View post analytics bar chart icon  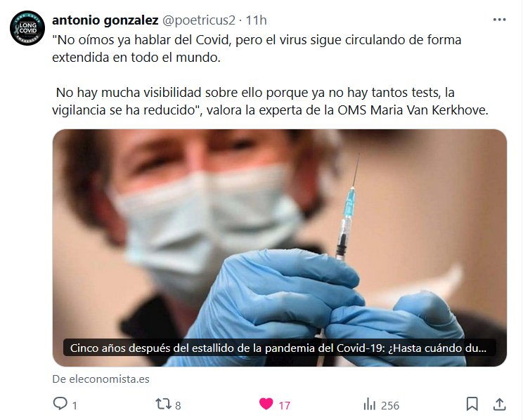tap(370, 404)
